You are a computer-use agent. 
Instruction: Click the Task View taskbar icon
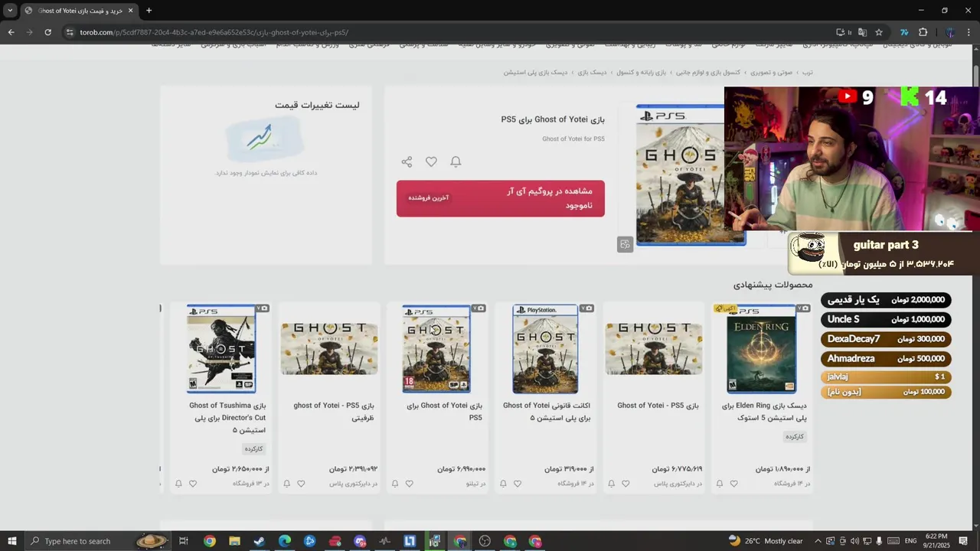click(184, 541)
